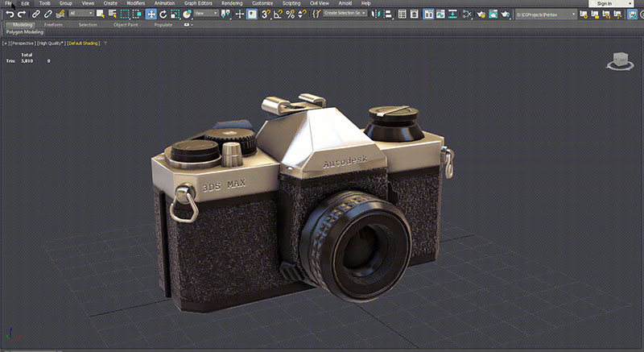This screenshot has width=644, height=352.
Task: Click the Redo arrow icon
Action: point(22,14)
